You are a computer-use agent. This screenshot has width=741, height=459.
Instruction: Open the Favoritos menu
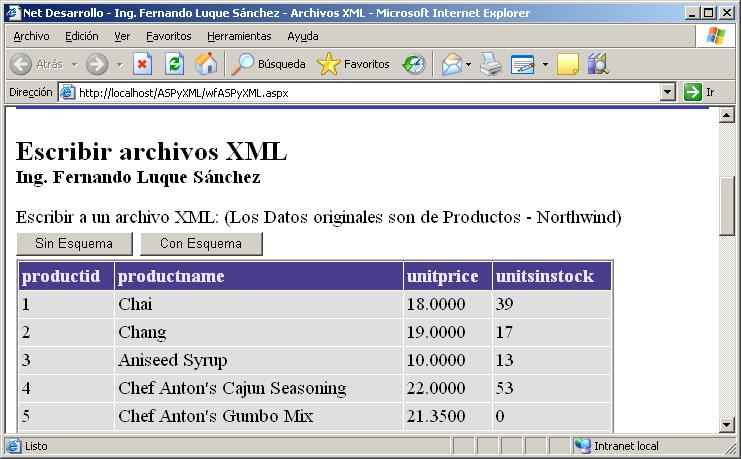pyautogui.click(x=168, y=36)
